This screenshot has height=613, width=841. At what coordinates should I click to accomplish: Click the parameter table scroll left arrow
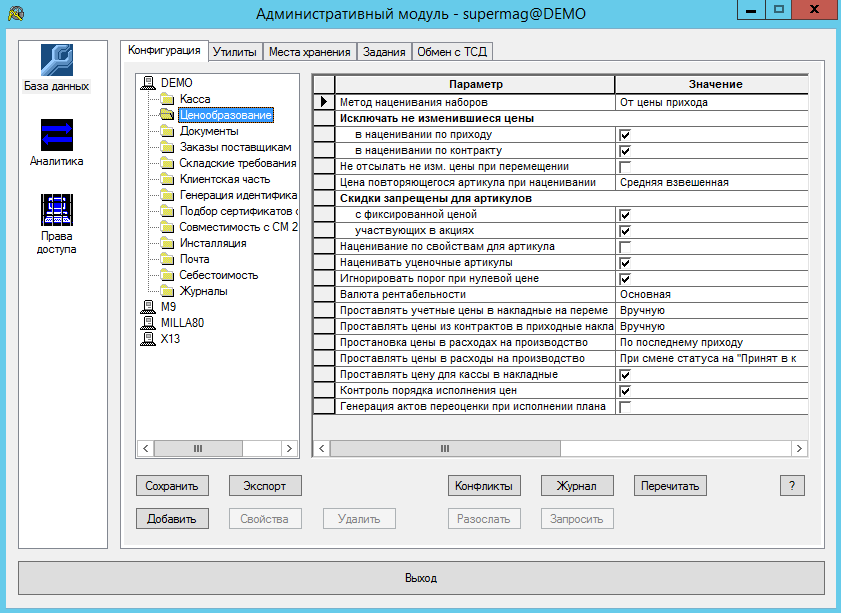(x=321, y=448)
